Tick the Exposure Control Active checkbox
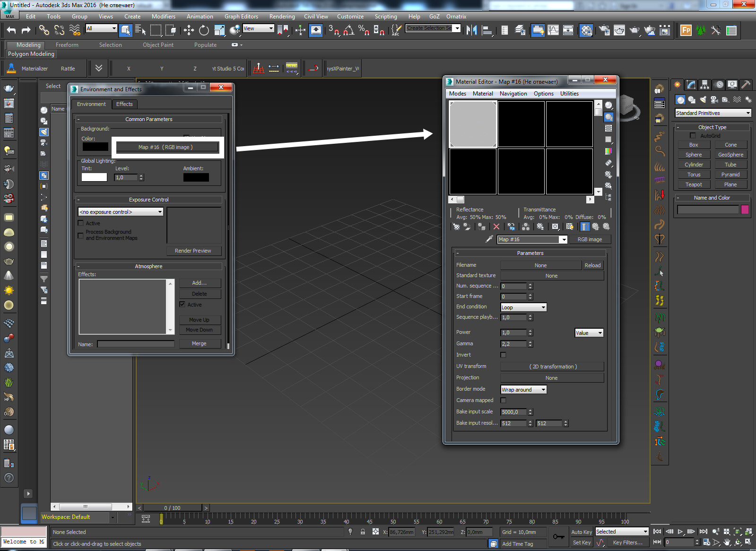The image size is (756, 551). pyautogui.click(x=81, y=223)
